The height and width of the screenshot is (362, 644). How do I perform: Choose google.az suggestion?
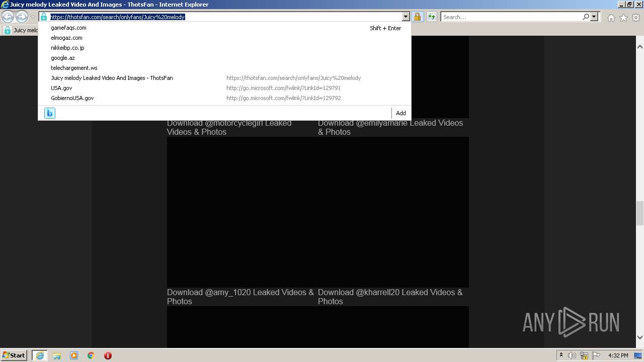(224, 58)
